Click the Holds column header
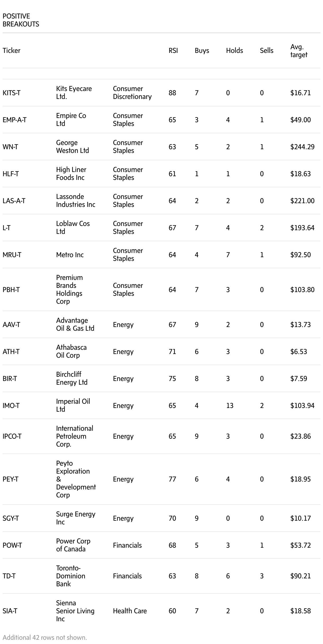 click(x=234, y=51)
